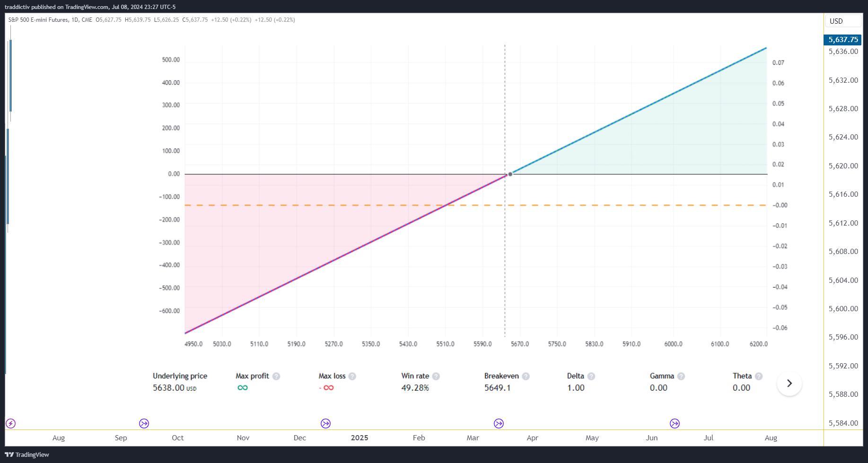This screenshot has width=868, height=463.
Task: Click the Win rate help icon
Action: [x=436, y=376]
